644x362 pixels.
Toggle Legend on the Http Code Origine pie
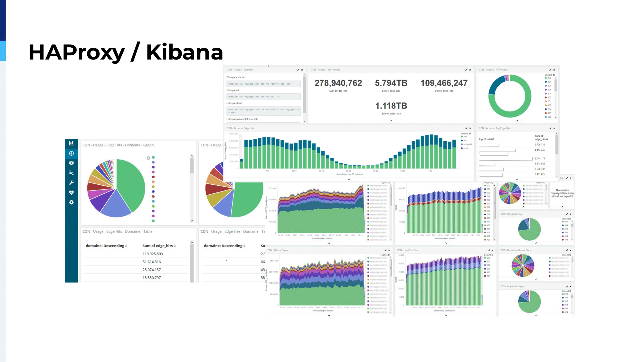click(x=566, y=291)
